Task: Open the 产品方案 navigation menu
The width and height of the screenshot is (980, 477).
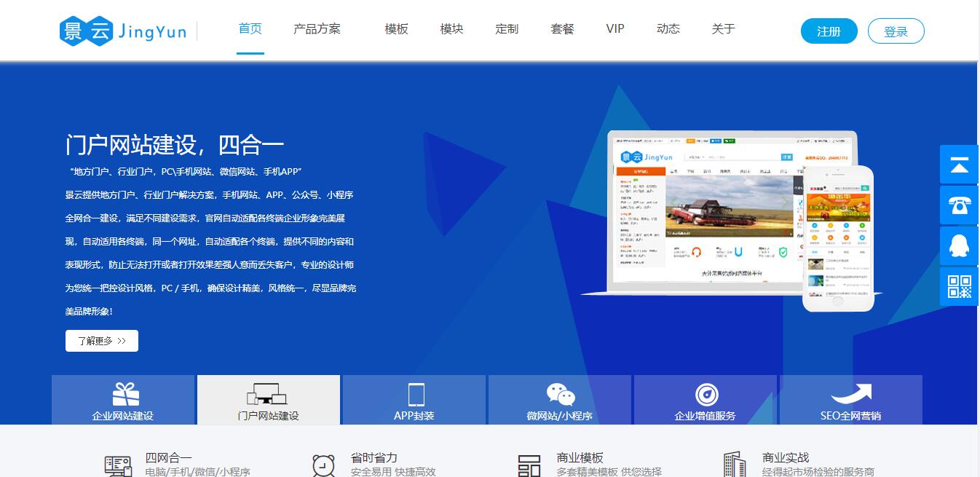Action: pyautogui.click(x=317, y=29)
